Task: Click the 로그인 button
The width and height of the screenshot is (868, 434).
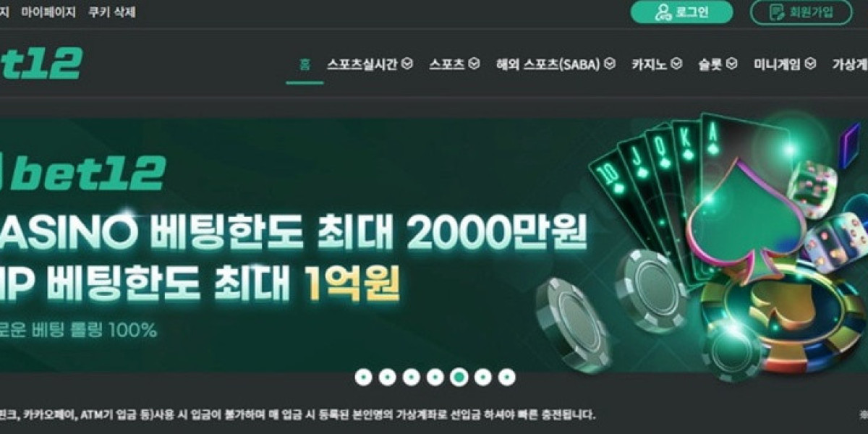Action: [681, 12]
